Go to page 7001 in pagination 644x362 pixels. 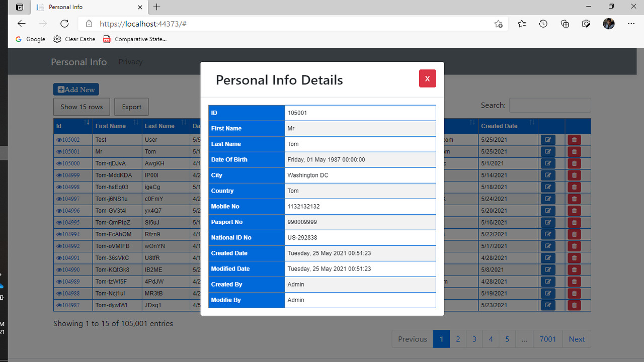click(x=547, y=339)
